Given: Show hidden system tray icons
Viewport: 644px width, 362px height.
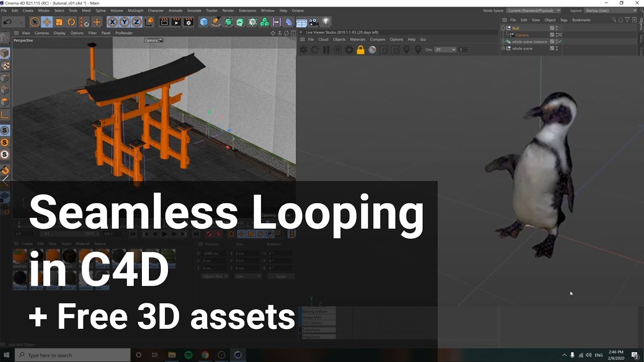Looking at the screenshot, I should (564, 355).
